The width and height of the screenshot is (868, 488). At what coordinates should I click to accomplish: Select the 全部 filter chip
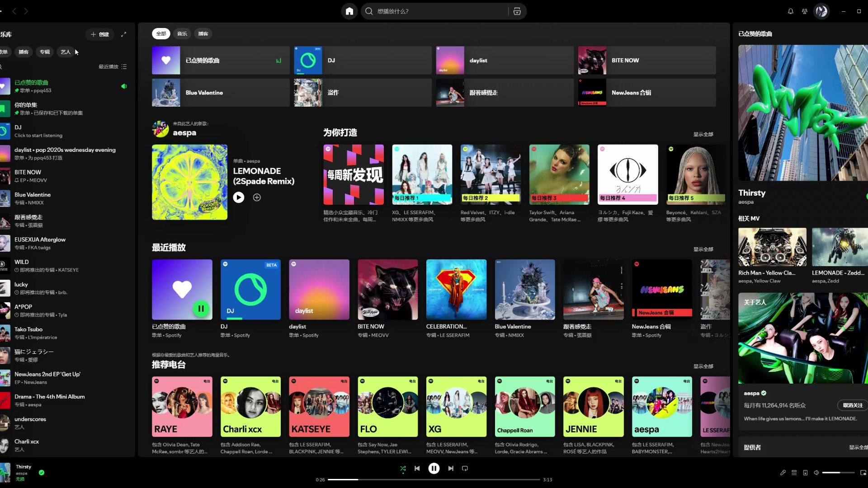click(x=161, y=34)
